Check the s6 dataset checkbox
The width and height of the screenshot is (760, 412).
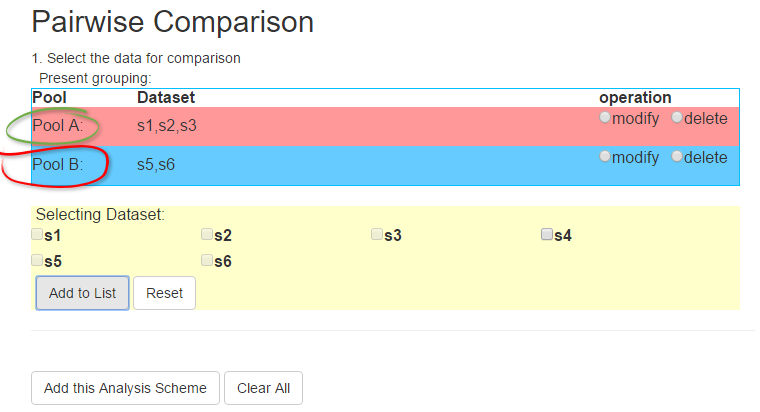point(207,260)
